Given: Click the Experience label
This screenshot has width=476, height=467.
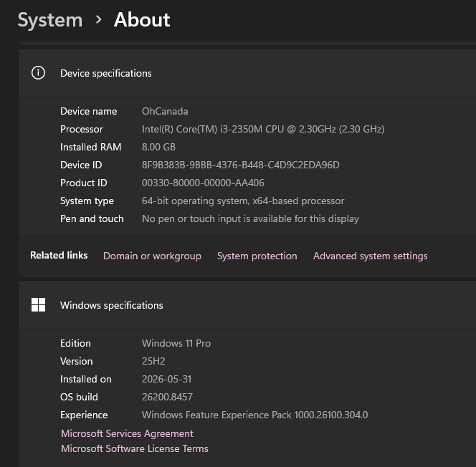Looking at the screenshot, I should (84, 415).
